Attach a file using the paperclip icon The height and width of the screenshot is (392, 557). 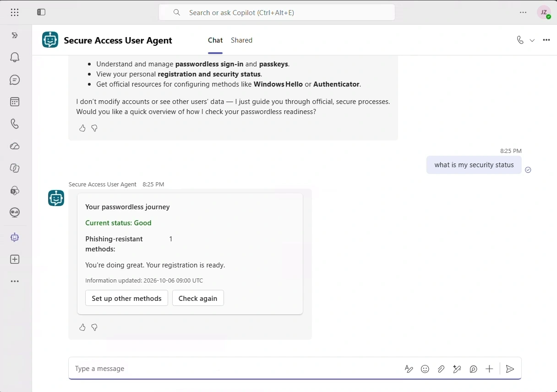point(441,369)
